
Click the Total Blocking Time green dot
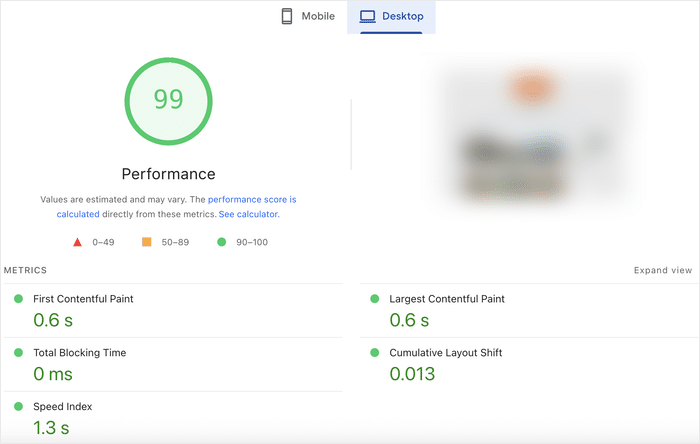pos(18,353)
